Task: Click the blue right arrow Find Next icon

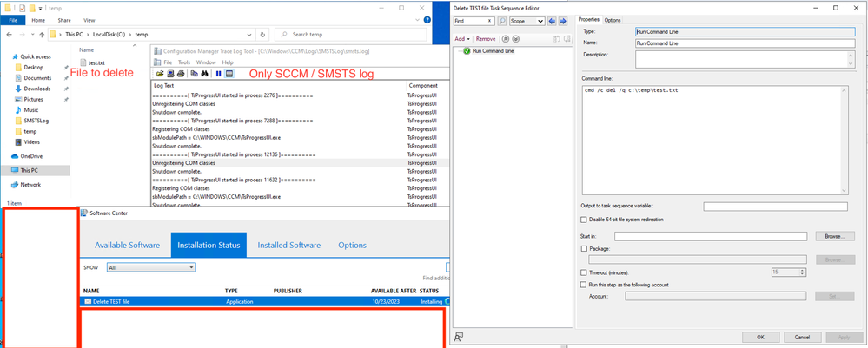Action: pos(563,21)
